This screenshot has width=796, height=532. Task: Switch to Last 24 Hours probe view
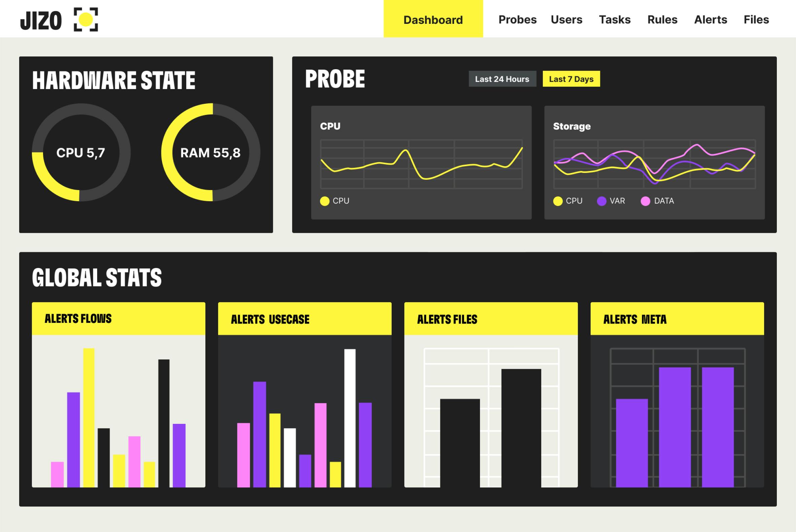(502, 79)
